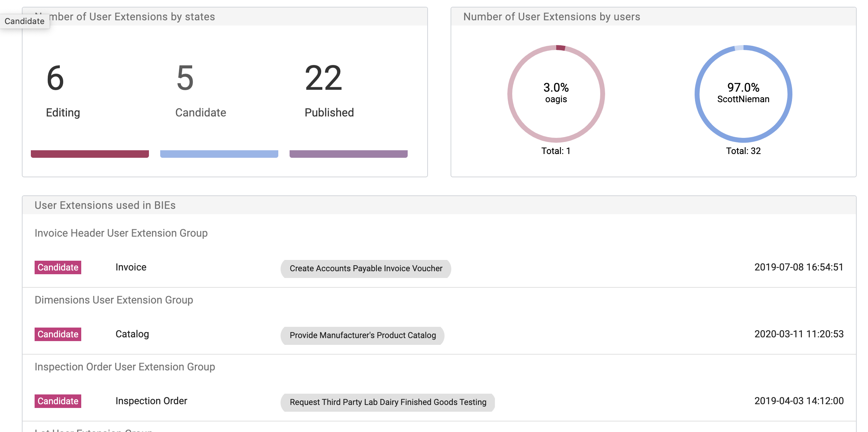Screen dimensions: 868x432
Task: Click timestamp 2019-07-08 16:54:51
Action: 799,267
